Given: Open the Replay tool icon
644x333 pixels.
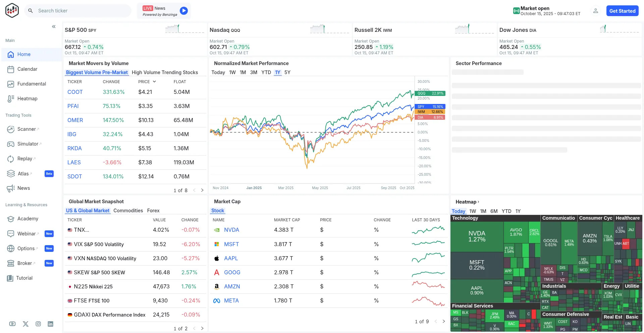Looking at the screenshot, I should pos(11,159).
